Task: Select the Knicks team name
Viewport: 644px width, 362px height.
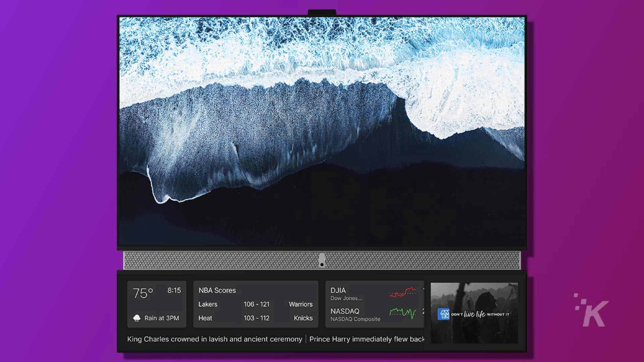Action: click(303, 318)
